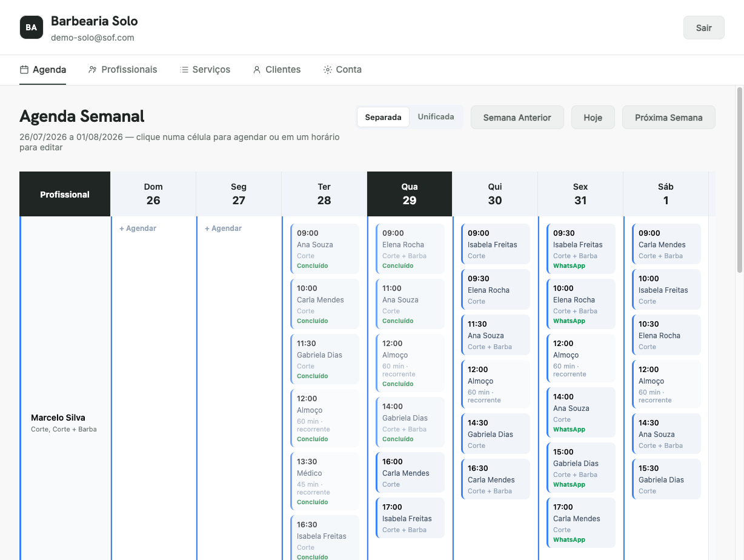The width and height of the screenshot is (744, 560).
Task: Jump to Hoje
Action: coord(593,118)
